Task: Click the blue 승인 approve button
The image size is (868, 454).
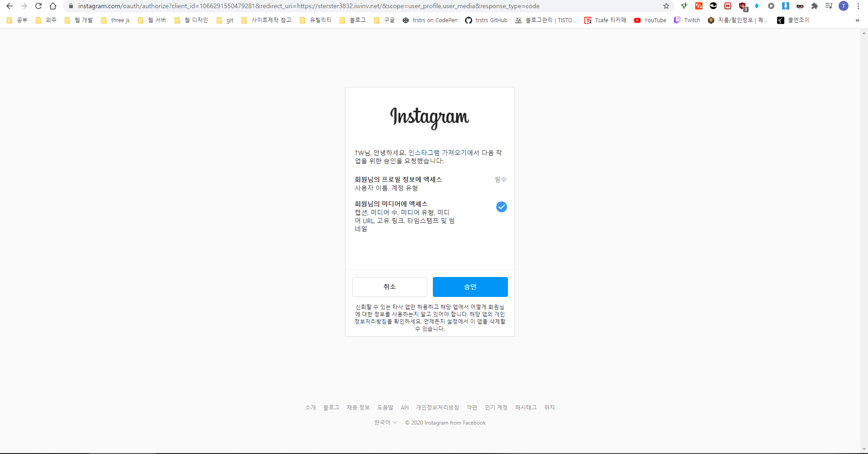Action: [x=470, y=287]
